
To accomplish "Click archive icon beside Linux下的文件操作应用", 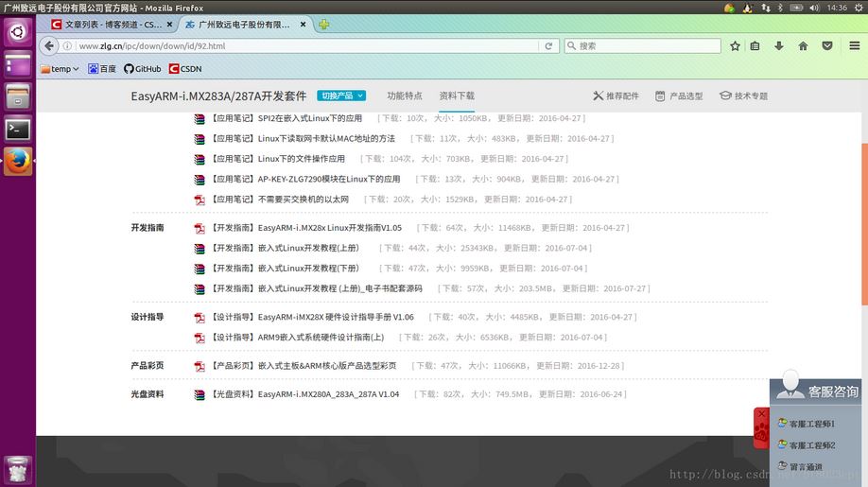I will point(200,160).
